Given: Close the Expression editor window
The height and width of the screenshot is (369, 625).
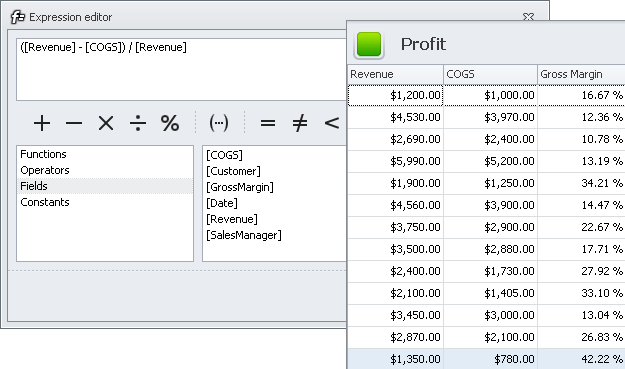Looking at the screenshot, I should click(528, 17).
